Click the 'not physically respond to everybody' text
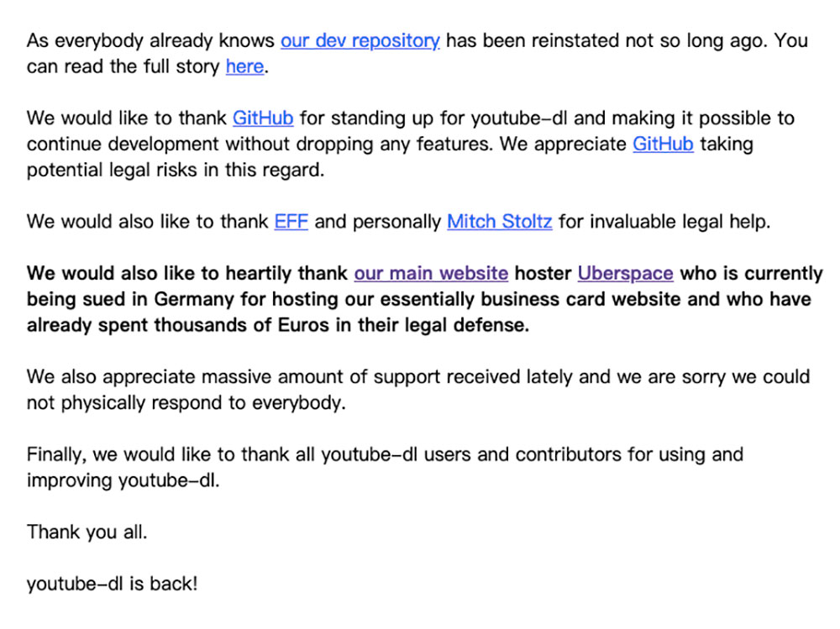This screenshot has height=629, width=840. coord(186,402)
